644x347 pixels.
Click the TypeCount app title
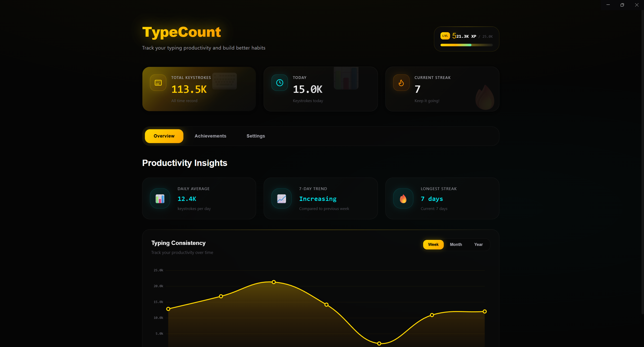pyautogui.click(x=181, y=32)
